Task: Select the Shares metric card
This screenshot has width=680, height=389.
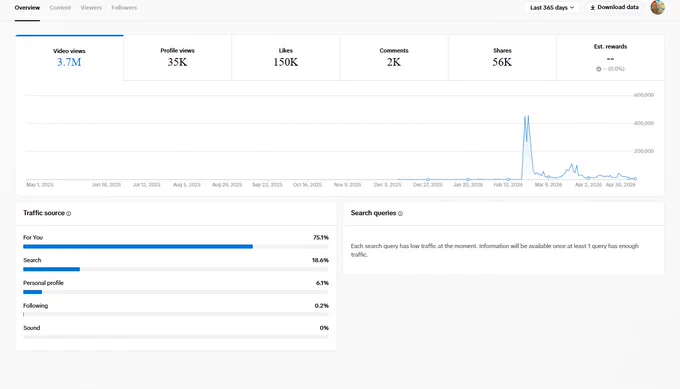Action: 502,58
